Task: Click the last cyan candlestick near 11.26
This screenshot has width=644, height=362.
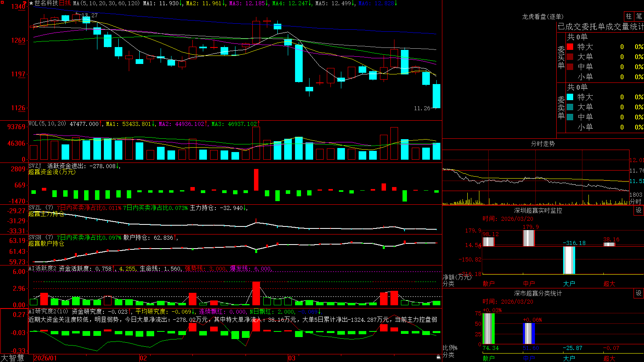Action: [x=436, y=96]
